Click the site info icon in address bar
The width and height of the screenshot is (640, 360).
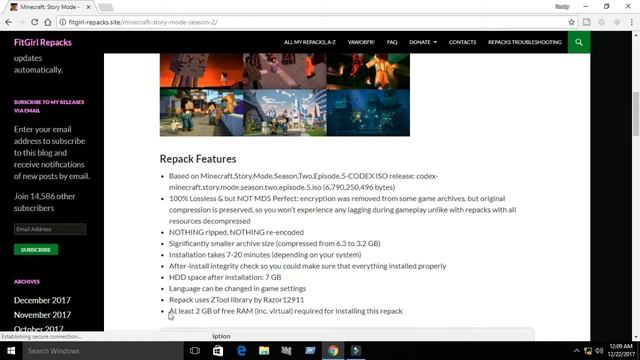[x=62, y=22]
